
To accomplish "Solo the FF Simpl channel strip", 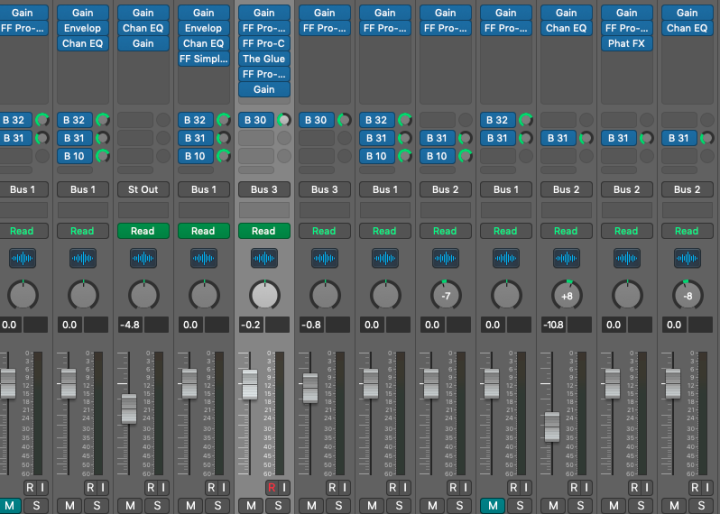I will (x=218, y=506).
